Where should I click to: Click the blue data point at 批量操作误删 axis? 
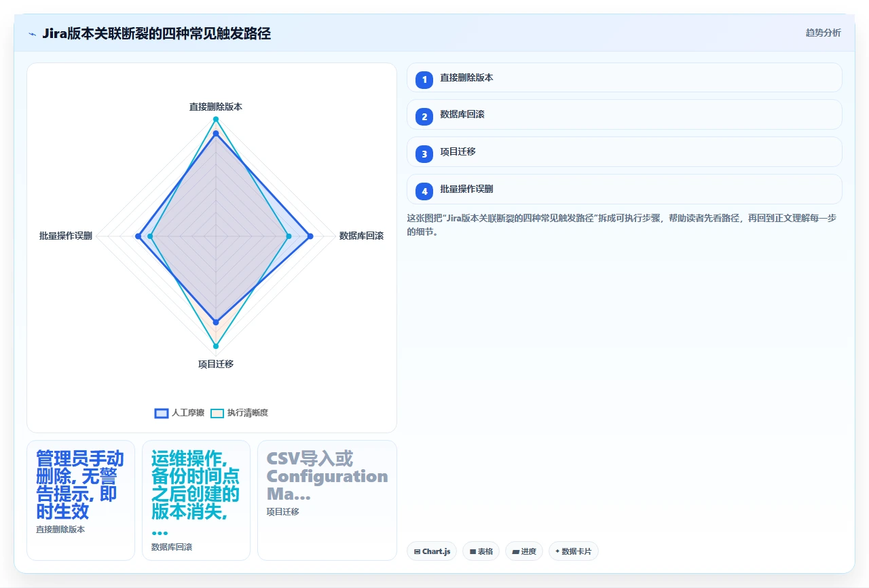click(x=138, y=236)
